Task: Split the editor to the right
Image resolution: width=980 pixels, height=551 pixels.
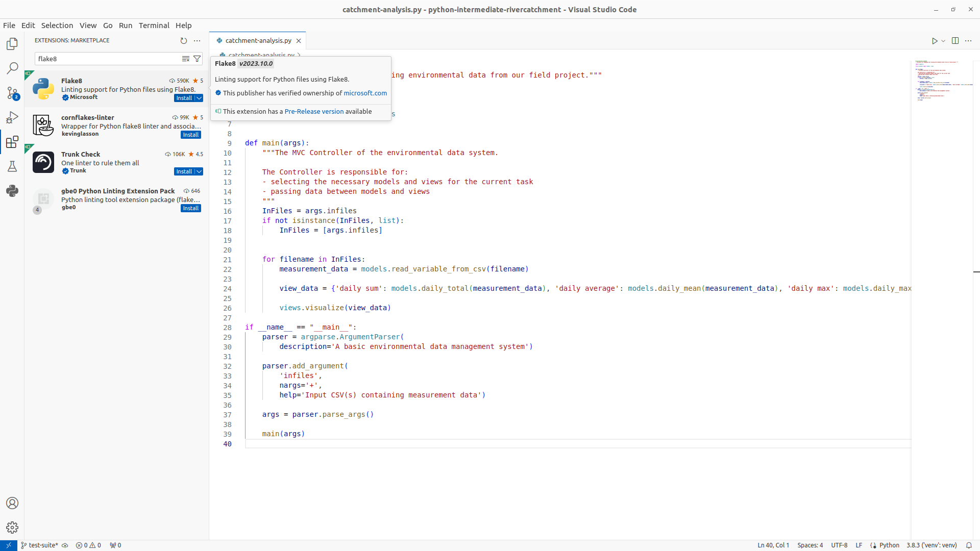Action: 955,41
